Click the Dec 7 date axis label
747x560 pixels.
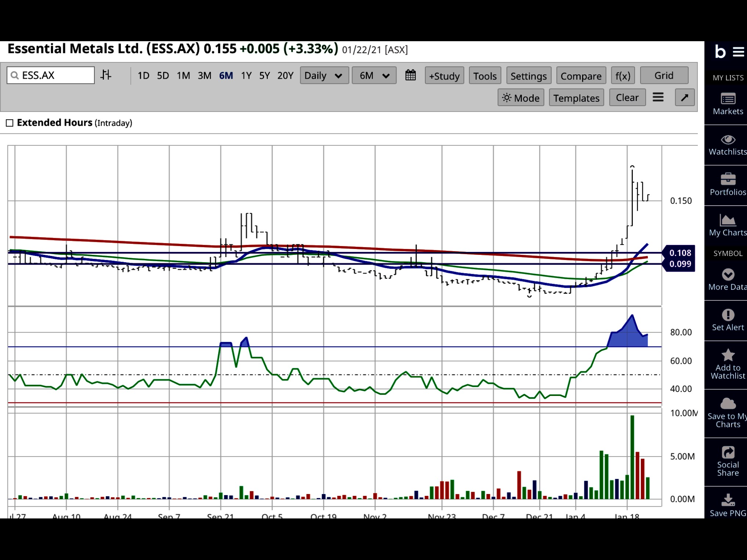pyautogui.click(x=493, y=516)
